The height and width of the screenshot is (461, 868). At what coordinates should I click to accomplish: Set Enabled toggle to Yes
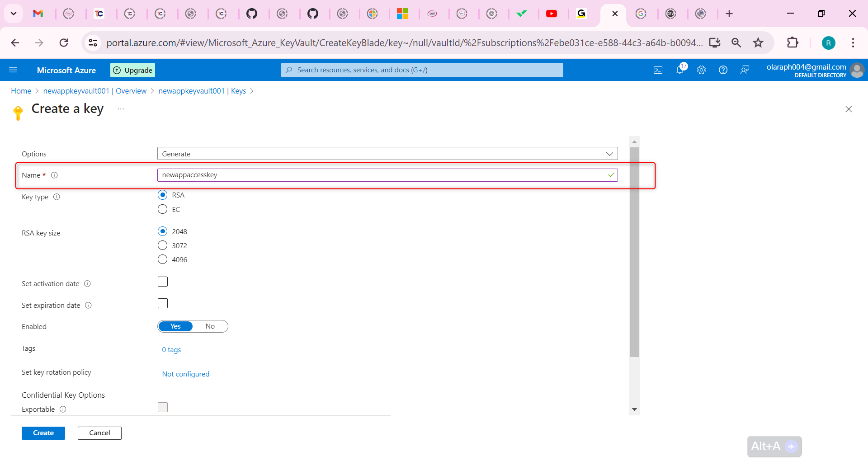(x=175, y=326)
